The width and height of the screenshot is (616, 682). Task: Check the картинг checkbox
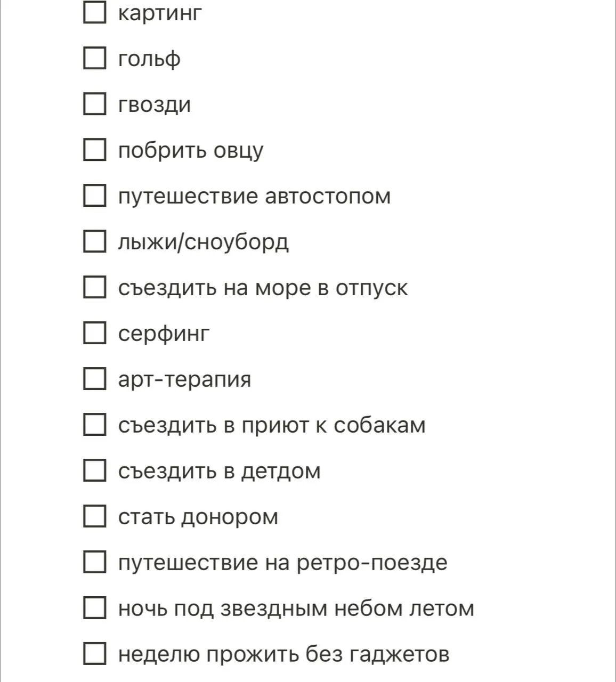[95, 12]
